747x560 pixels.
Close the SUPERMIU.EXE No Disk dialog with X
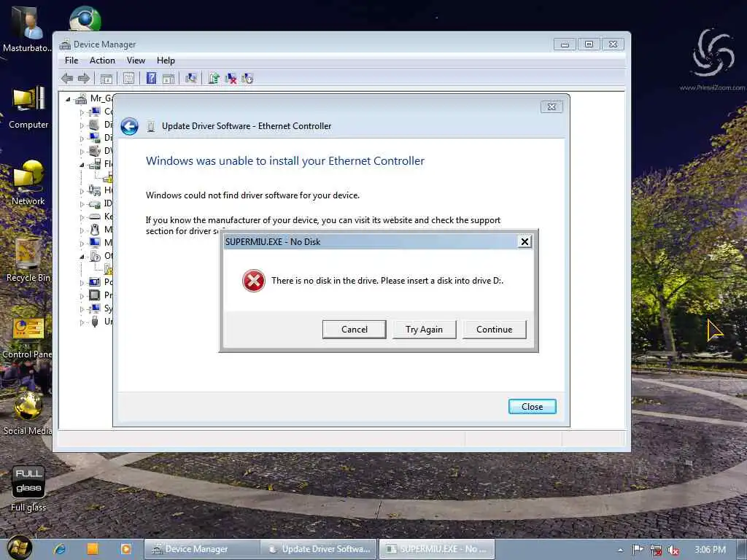click(525, 242)
